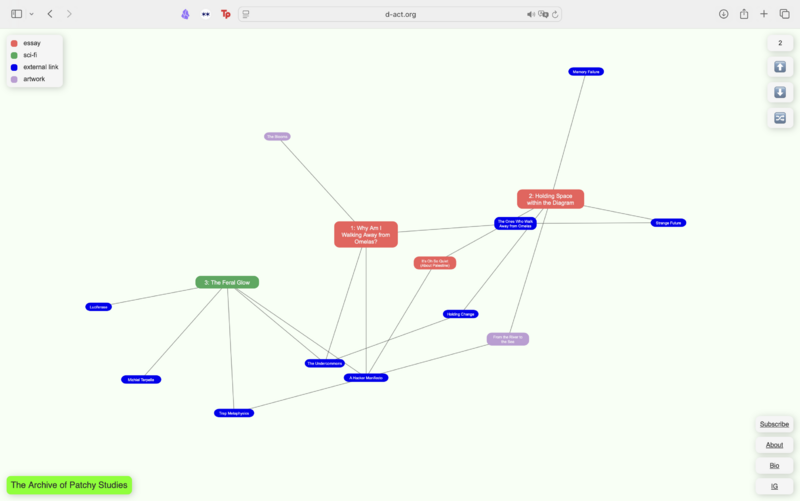Click the number 2 counter button

point(780,43)
